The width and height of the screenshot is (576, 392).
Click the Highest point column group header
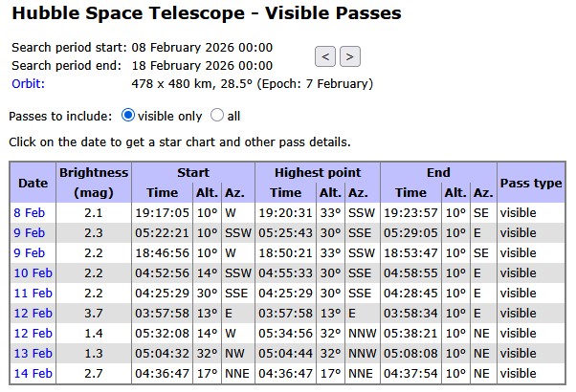point(318,173)
